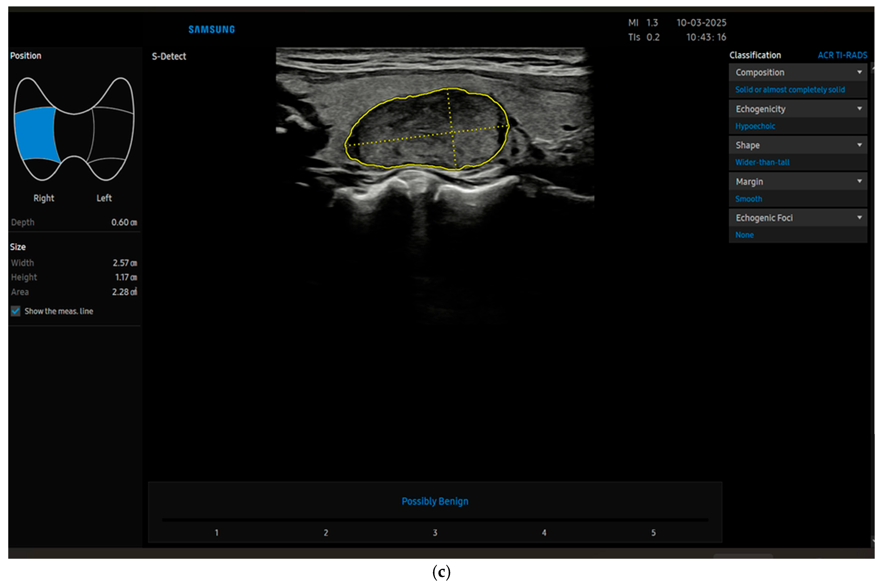Click the Area value 2.28

[124, 291]
